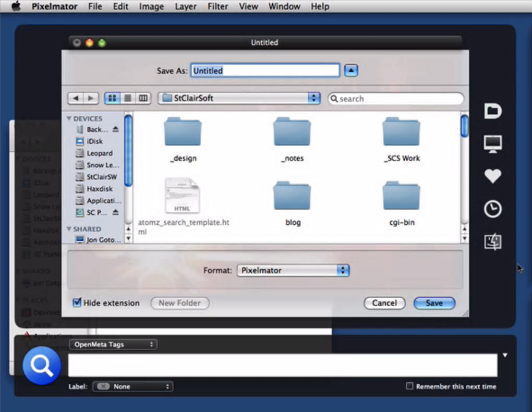
Task: Open the Format dropdown showing Pixelmator
Action: pyautogui.click(x=293, y=270)
